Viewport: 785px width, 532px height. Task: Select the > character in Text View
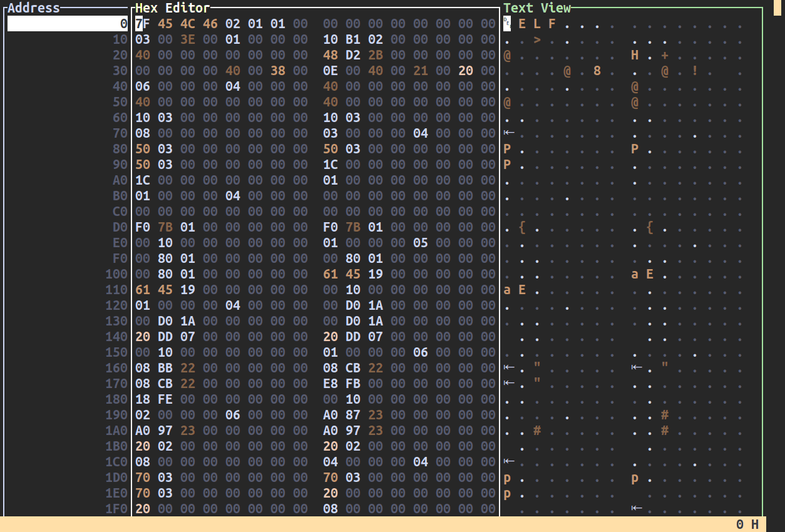[537, 39]
